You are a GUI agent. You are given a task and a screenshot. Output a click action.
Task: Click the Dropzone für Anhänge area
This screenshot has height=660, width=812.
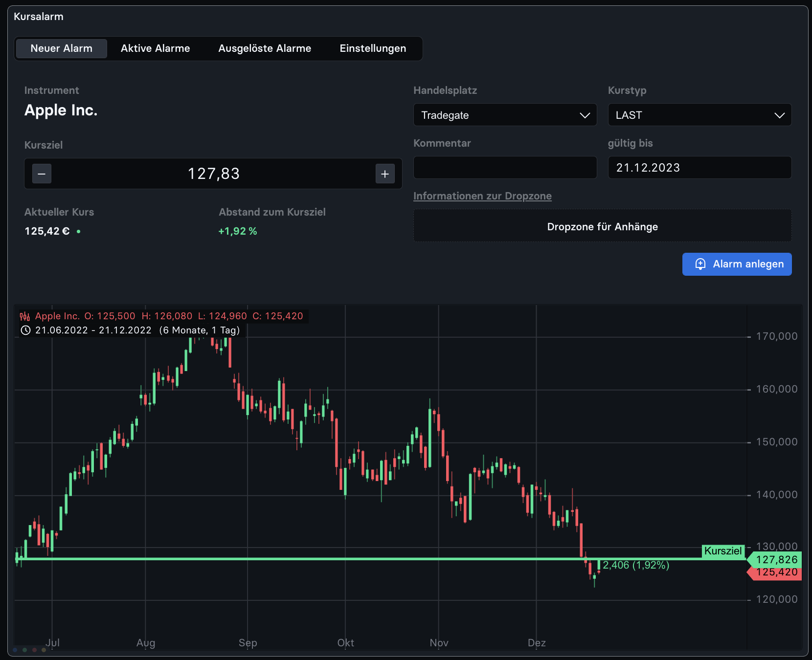(602, 226)
